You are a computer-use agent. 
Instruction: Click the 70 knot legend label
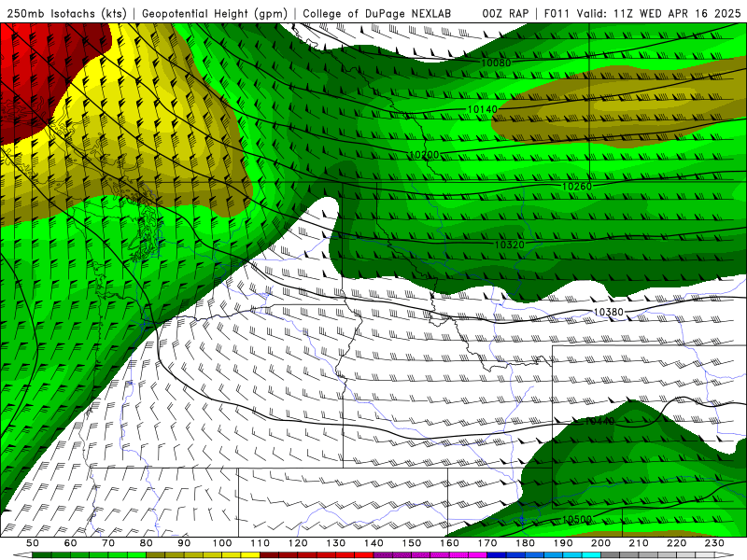click(x=108, y=543)
